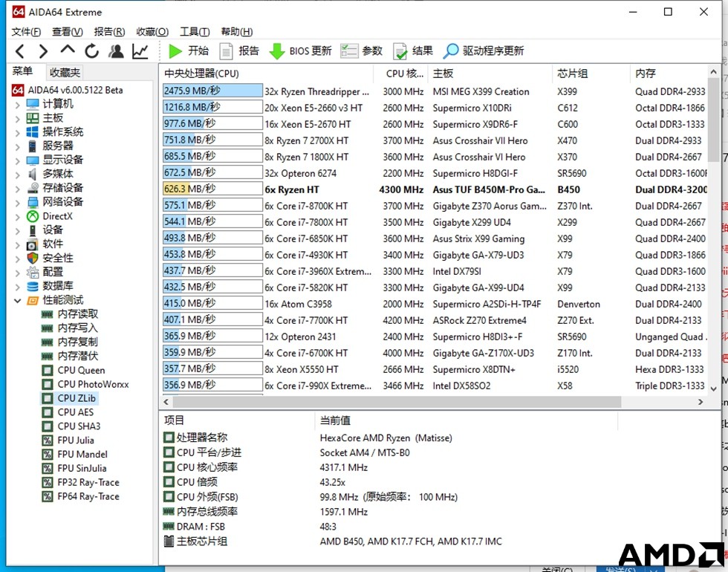The height and width of the screenshot is (572, 728).
Task: Select the CPU AES benchmark icon
Action: point(47,412)
